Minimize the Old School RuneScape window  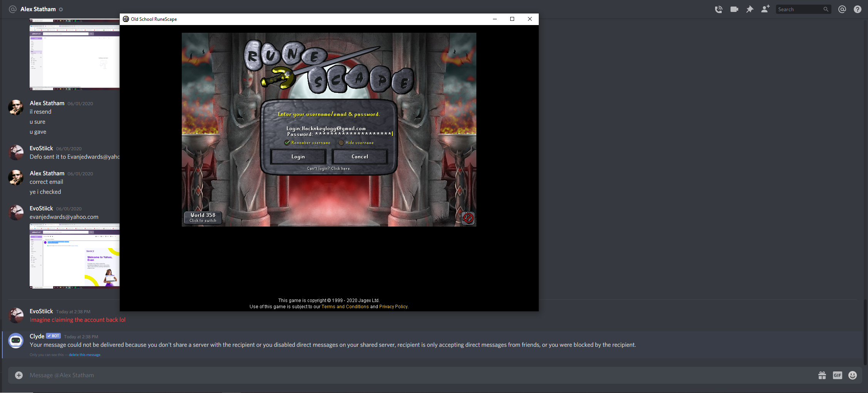click(x=495, y=19)
